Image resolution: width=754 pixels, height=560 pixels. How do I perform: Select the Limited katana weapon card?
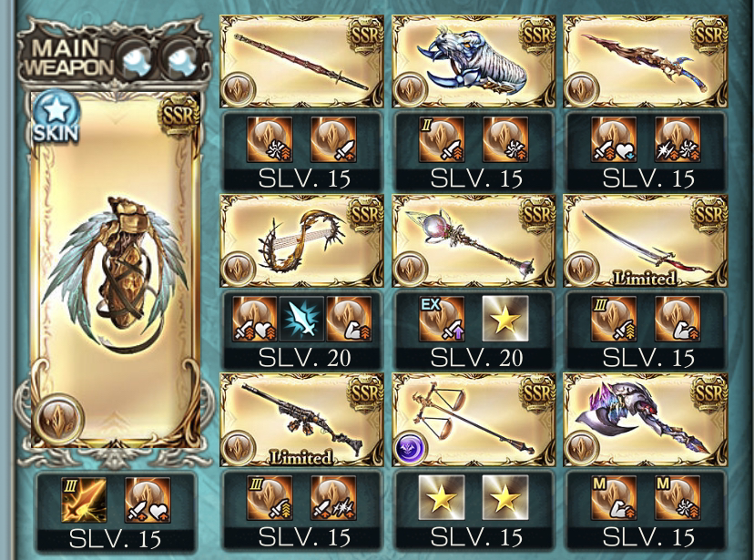(x=646, y=240)
